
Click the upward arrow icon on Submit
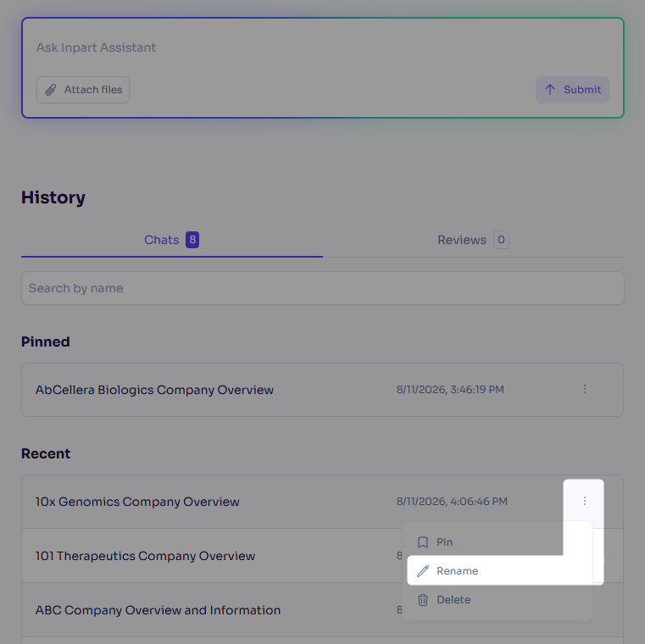coord(549,90)
